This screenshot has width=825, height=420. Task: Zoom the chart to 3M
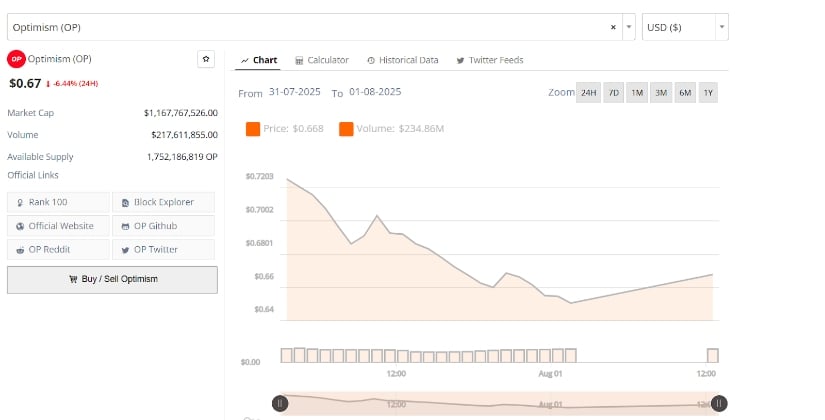pos(661,93)
